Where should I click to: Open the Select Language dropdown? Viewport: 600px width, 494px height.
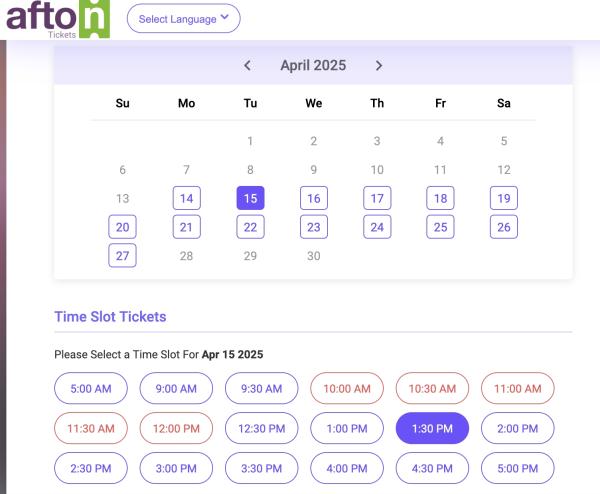184,18
